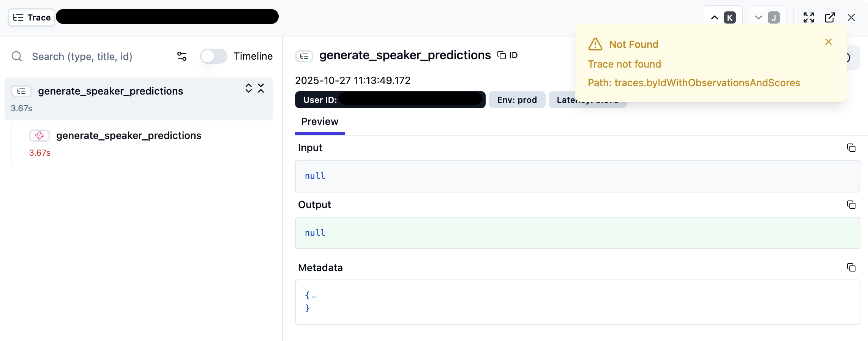868x341 pixels.
Task: Go to next trace with J button
Action: [x=766, y=17]
